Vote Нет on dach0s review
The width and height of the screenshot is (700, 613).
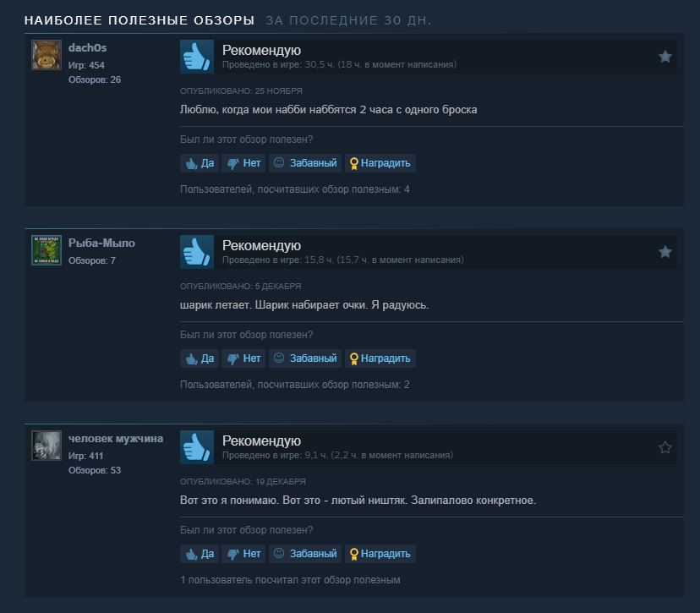coord(243,163)
